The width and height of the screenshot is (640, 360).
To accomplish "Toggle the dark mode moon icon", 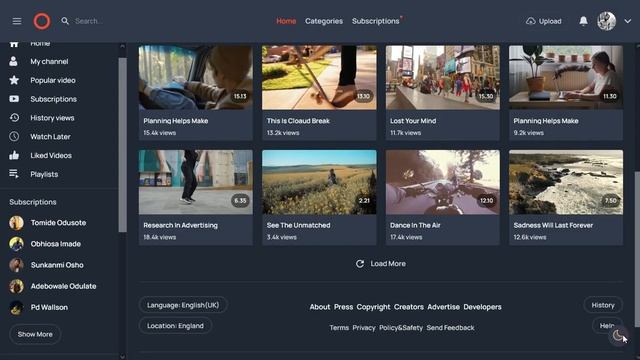I will (x=618, y=336).
